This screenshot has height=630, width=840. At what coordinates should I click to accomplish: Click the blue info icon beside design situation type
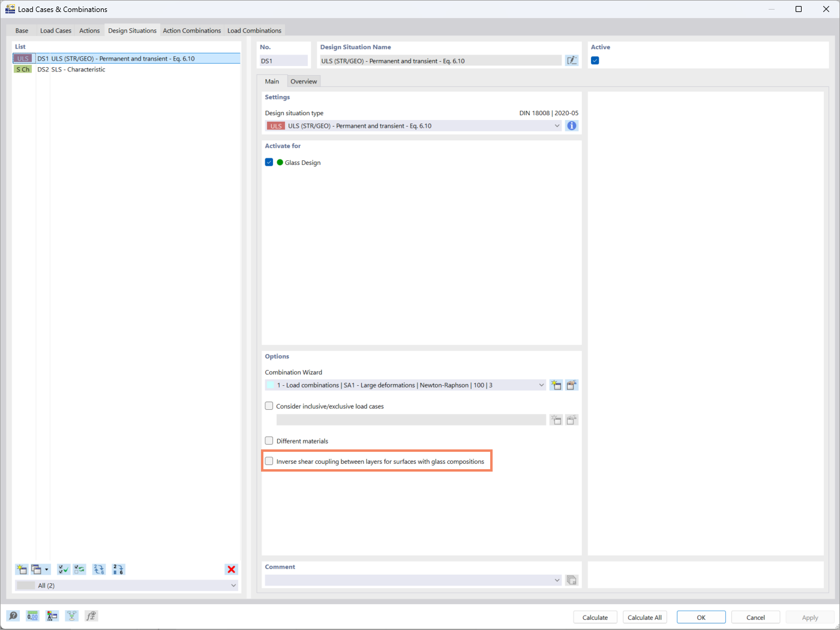coord(571,125)
